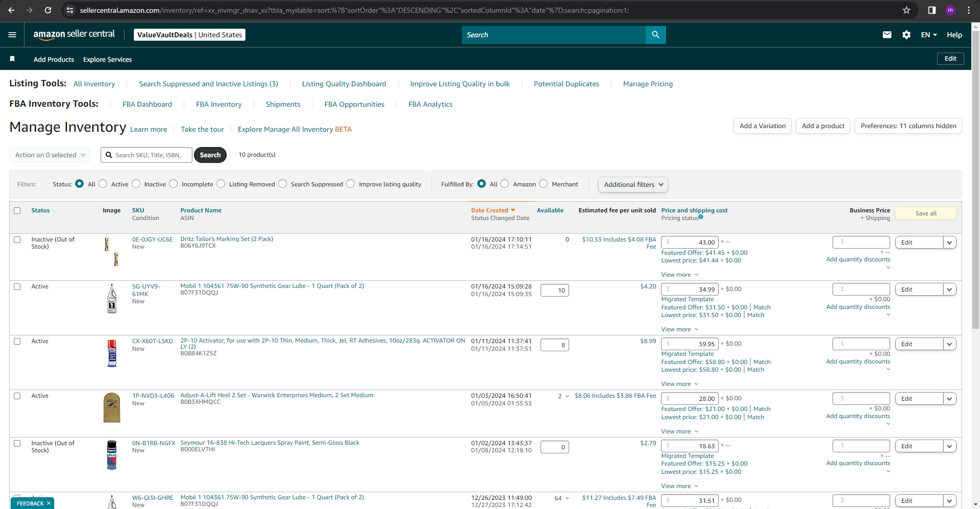This screenshot has height=509, width=980.
Task: Expand View more for Dritz Tailor's pricing
Action: pos(680,275)
